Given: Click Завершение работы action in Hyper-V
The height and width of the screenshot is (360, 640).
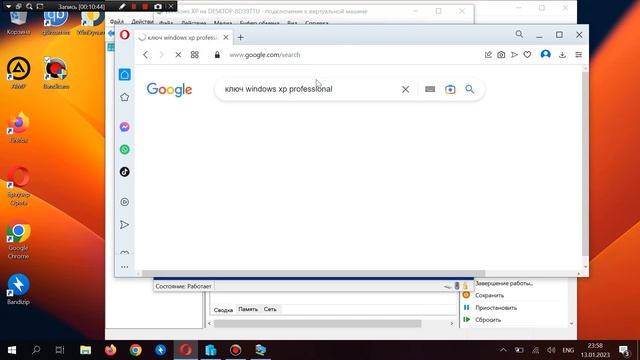Looking at the screenshot, I should point(504,283).
